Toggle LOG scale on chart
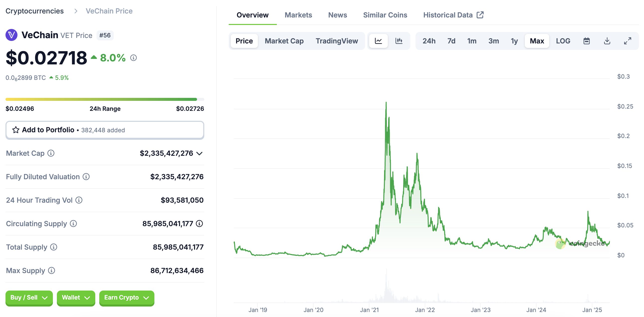Viewport: 644px width, 317px height. tap(563, 41)
